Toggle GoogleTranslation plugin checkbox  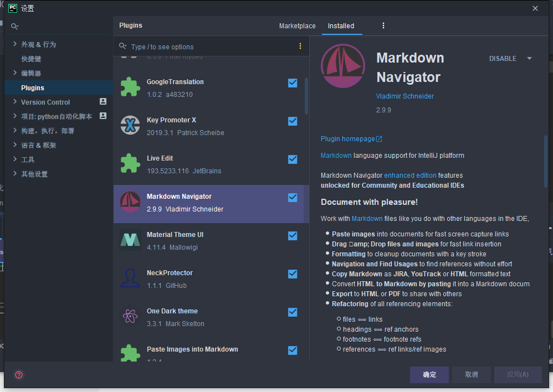click(293, 83)
